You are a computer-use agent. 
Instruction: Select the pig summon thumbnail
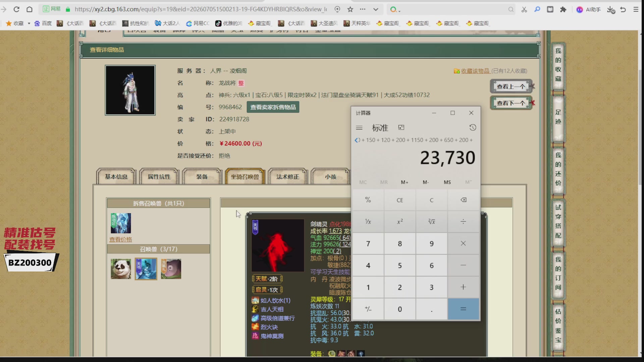(x=171, y=269)
